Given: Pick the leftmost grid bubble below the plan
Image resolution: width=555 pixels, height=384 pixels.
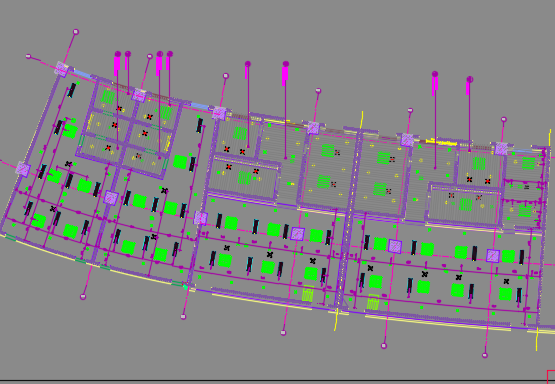Looking at the screenshot, I should tap(83, 297).
